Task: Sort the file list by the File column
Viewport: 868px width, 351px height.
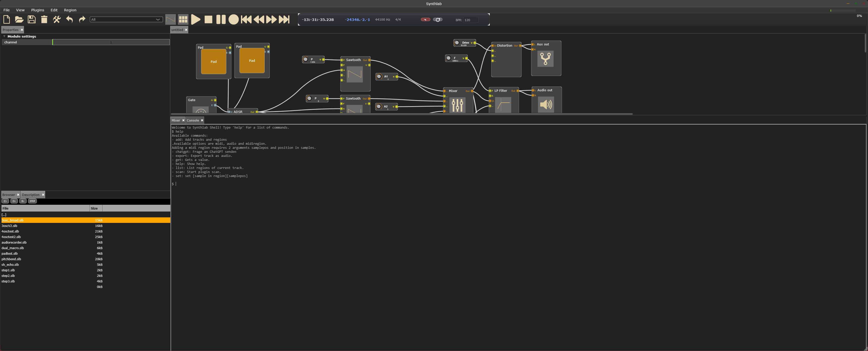Action: [x=45, y=208]
